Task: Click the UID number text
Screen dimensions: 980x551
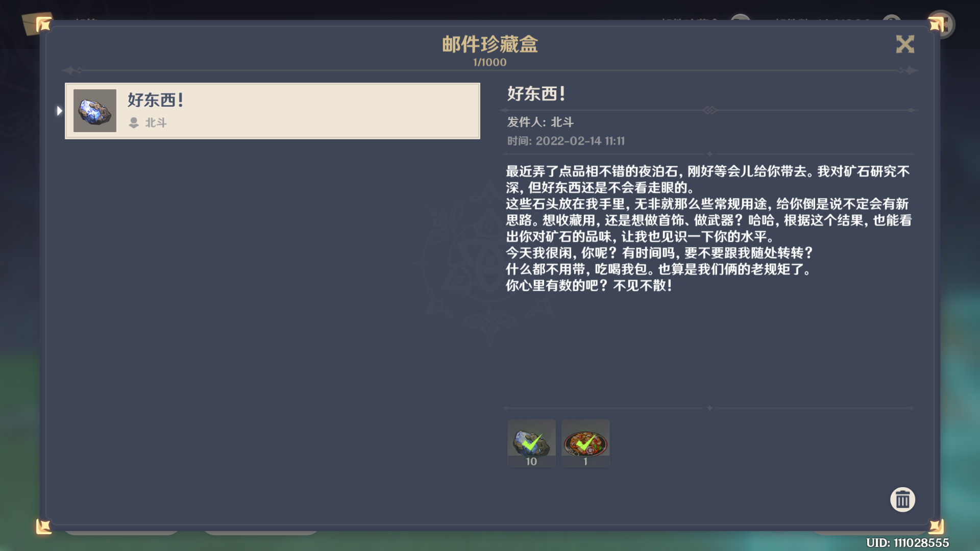Action: point(908,543)
